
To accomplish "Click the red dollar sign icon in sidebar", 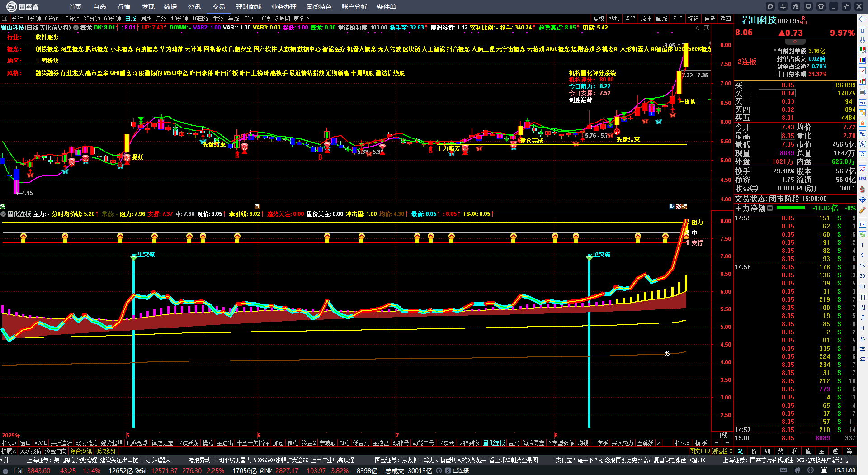I will [863, 189].
